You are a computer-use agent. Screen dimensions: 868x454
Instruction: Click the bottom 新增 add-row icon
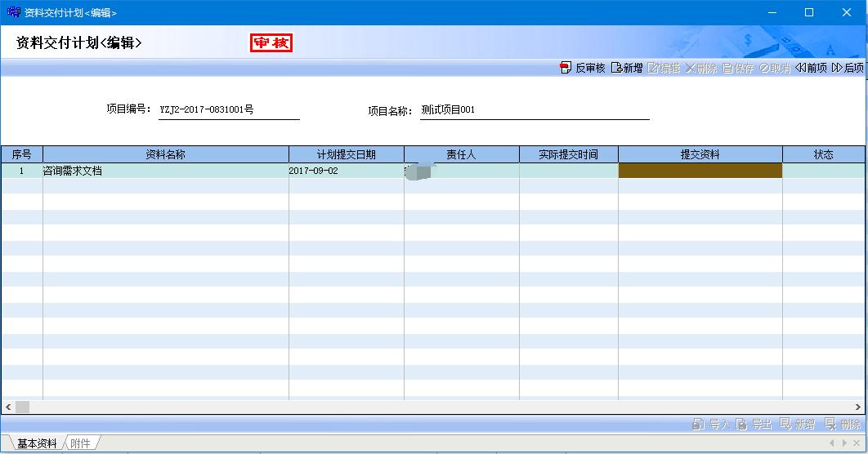click(785, 424)
